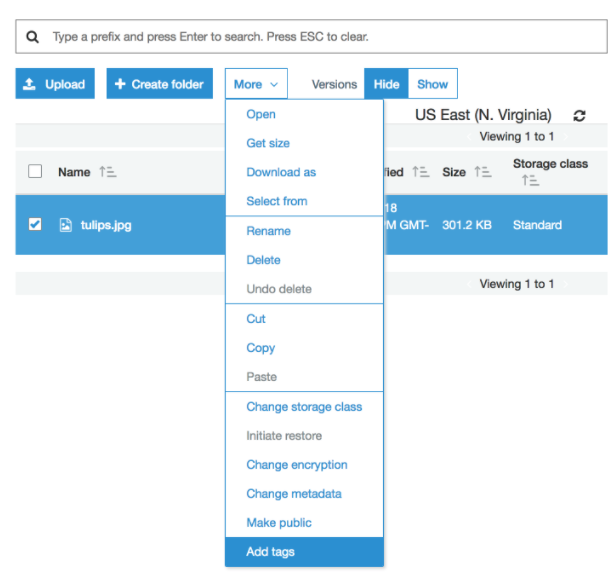Click the Create folder button
This screenshot has width=615, height=583.
coord(159,85)
